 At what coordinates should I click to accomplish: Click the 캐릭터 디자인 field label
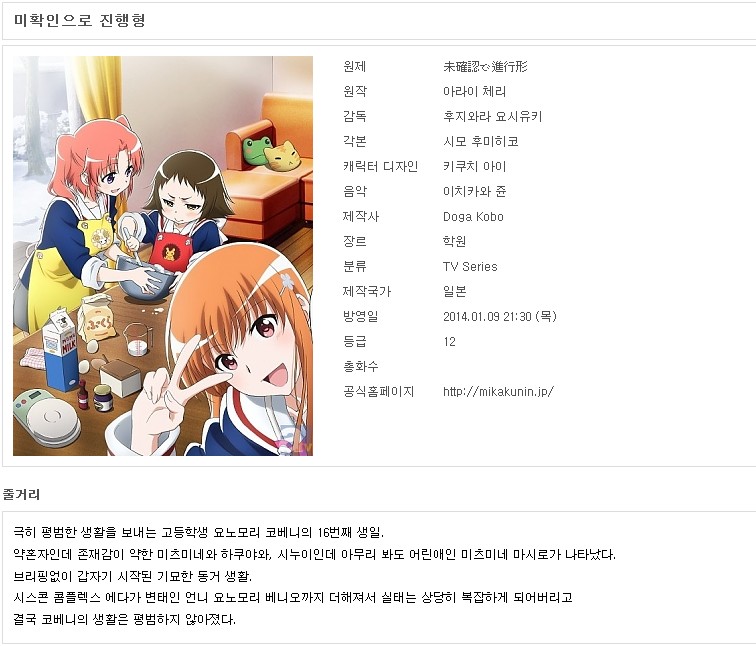[380, 167]
